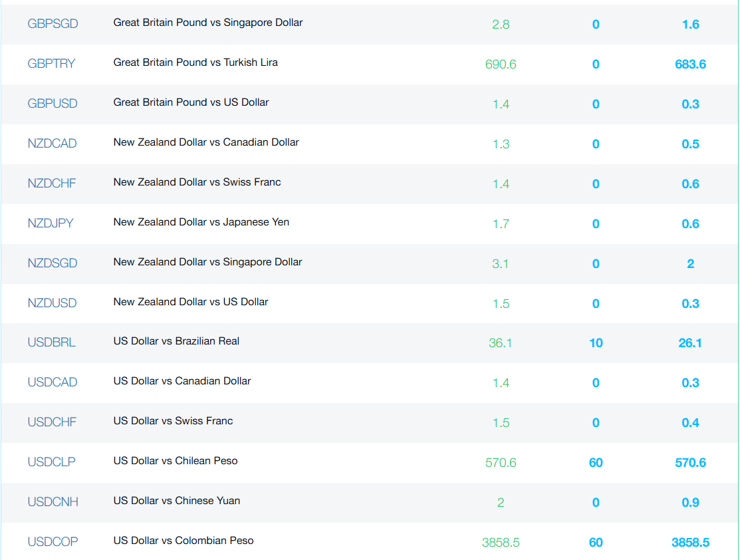Open the NZDUSD symbol link
The image size is (740, 560).
tap(52, 303)
